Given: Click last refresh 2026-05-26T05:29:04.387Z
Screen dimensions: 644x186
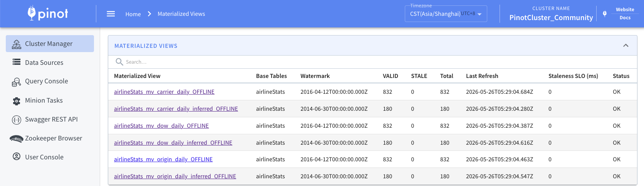Looking at the screenshot, I should 500,126.
